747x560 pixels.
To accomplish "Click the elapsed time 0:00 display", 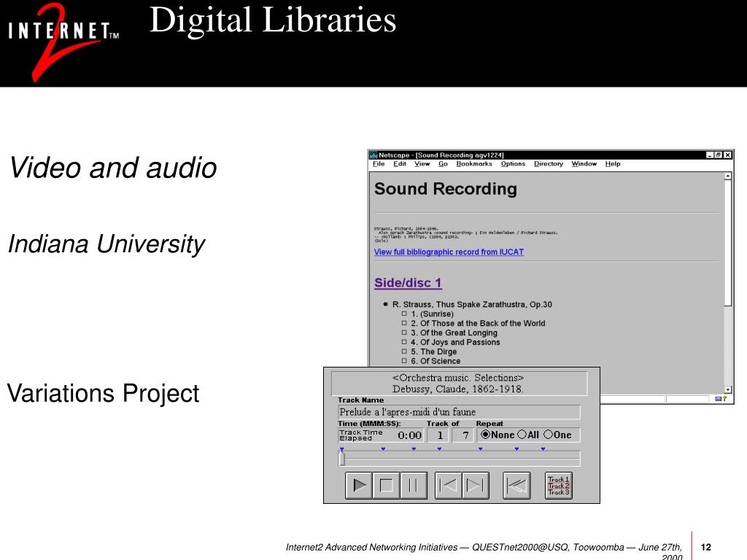I will [x=410, y=435].
